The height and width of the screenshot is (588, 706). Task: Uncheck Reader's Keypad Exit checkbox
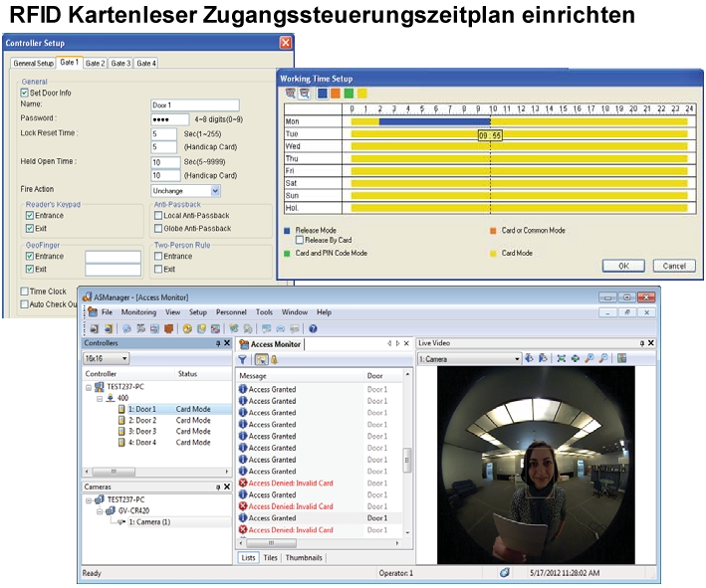30,228
